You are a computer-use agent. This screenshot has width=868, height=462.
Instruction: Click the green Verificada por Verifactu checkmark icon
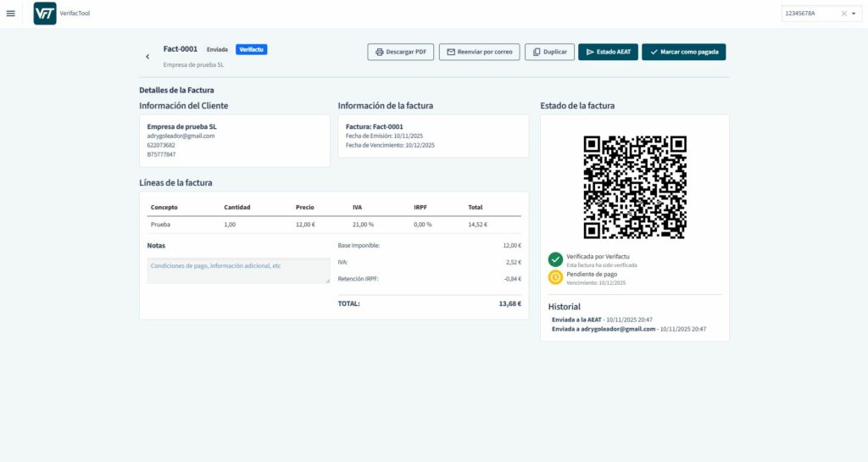(555, 259)
